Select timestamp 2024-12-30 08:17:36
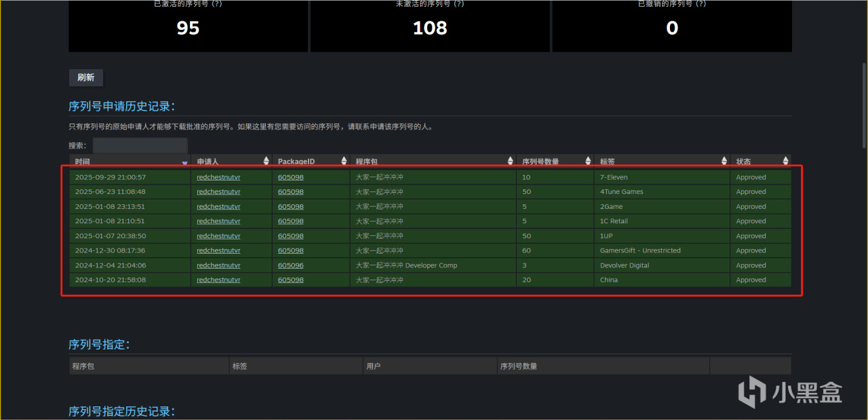This screenshot has width=868, height=420. coord(111,250)
